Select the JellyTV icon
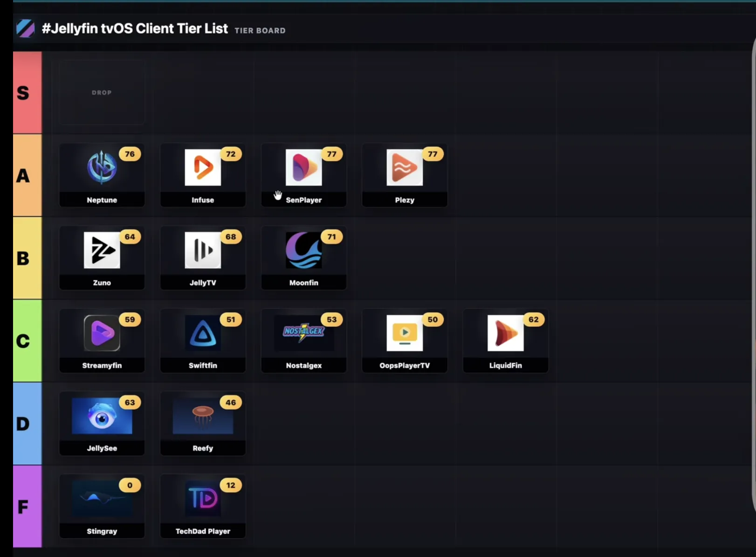Screen dimensions: 756x557 coord(203,250)
